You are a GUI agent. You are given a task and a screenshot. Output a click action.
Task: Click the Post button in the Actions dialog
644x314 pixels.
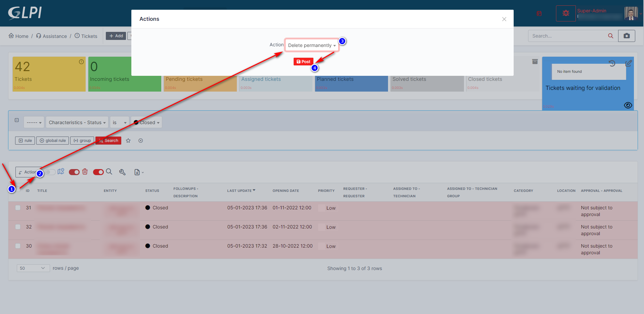coord(303,61)
